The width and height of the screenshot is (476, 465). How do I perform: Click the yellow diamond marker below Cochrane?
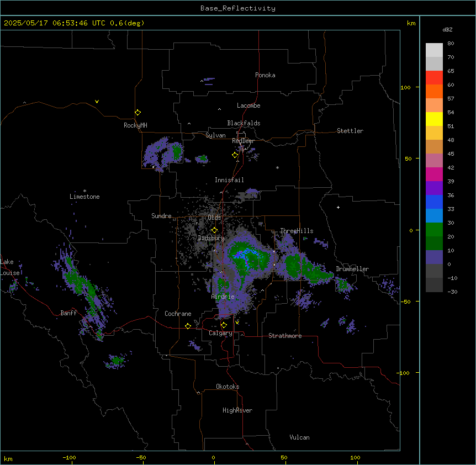[188, 326]
